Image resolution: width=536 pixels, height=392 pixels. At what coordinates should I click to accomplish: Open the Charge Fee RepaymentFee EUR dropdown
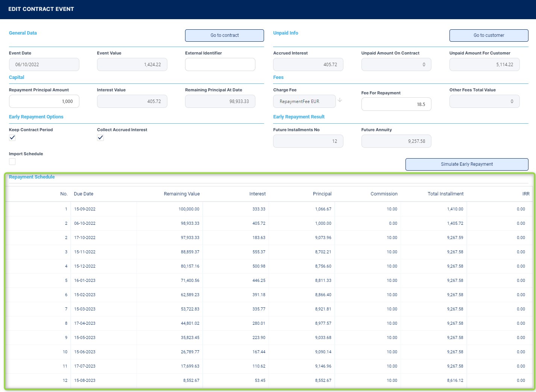pyautogui.click(x=304, y=101)
